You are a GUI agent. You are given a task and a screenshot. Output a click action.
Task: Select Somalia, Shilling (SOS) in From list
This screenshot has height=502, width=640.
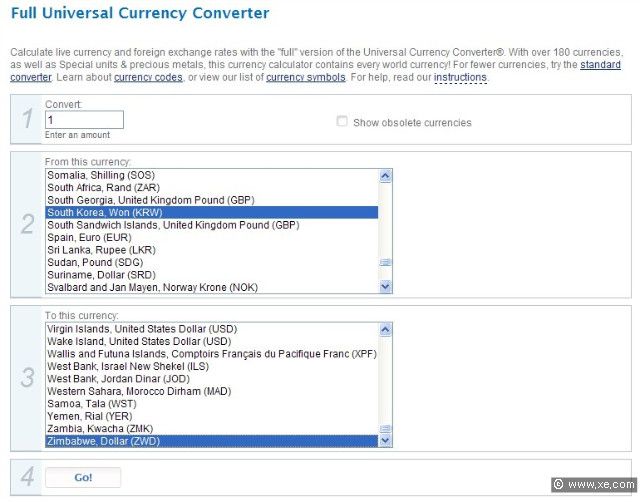211,175
